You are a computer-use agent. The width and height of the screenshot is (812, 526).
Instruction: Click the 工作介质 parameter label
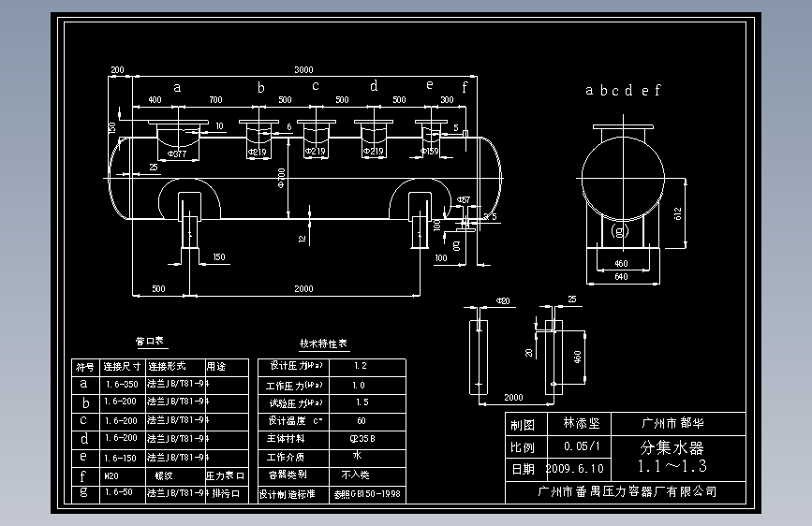coord(286,457)
